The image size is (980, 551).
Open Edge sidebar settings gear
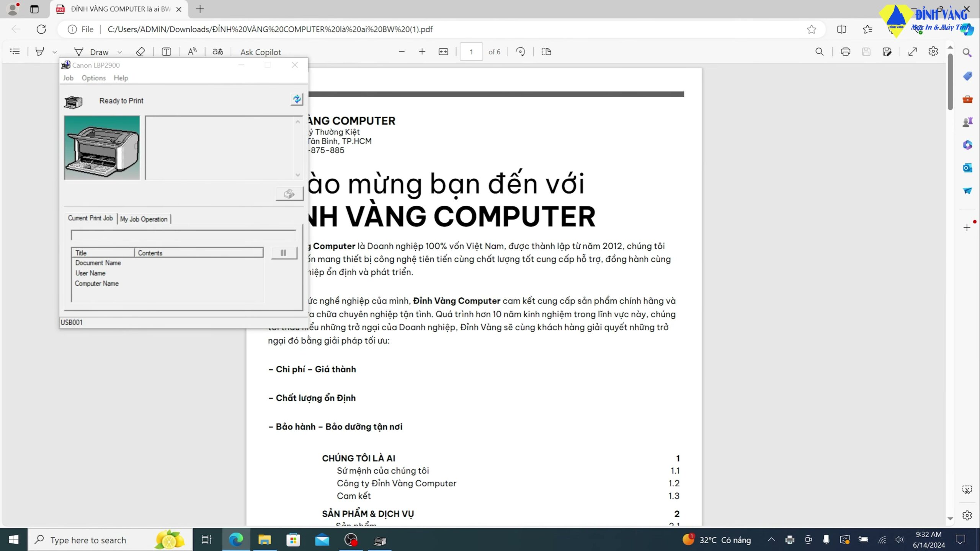(967, 515)
